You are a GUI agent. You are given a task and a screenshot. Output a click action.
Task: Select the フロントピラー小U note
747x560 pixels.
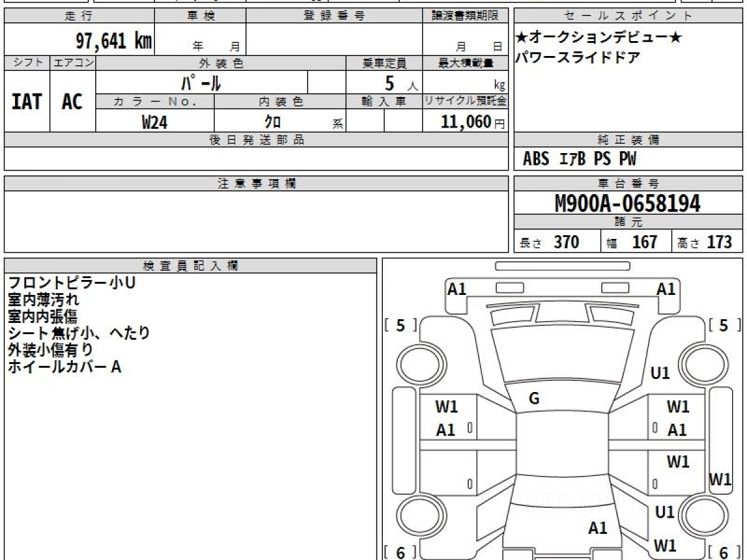point(72,282)
